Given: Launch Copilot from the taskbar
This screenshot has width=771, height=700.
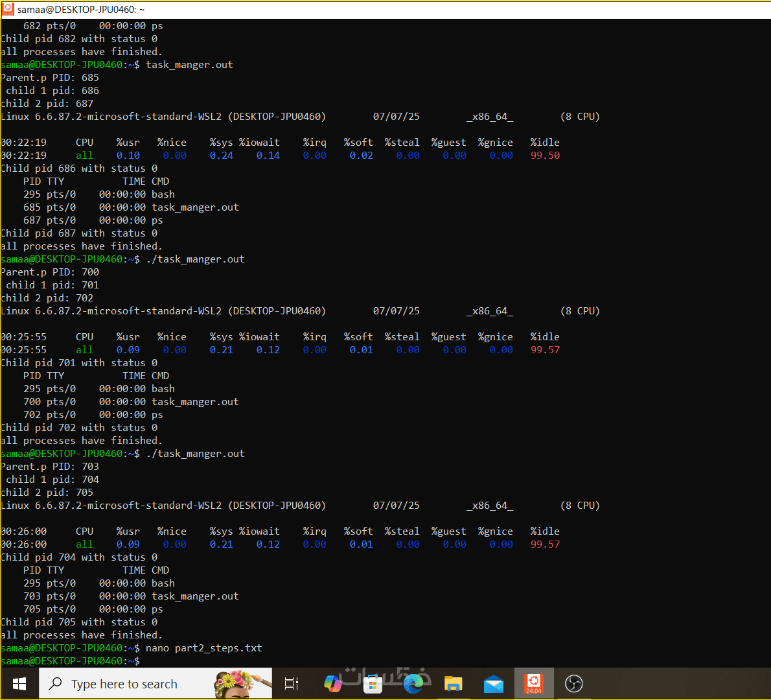Looking at the screenshot, I should 333,684.
